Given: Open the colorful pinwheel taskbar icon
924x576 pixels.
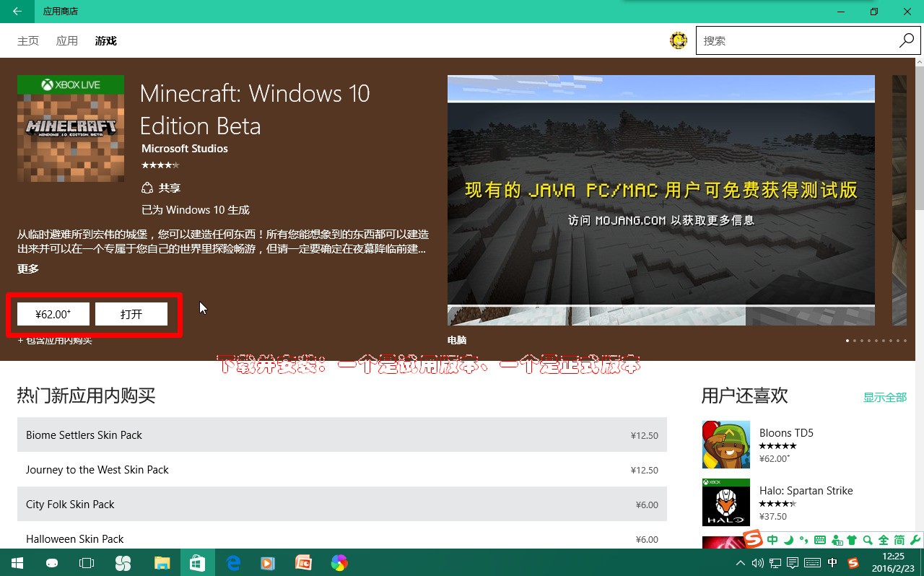Looking at the screenshot, I should pos(339,562).
